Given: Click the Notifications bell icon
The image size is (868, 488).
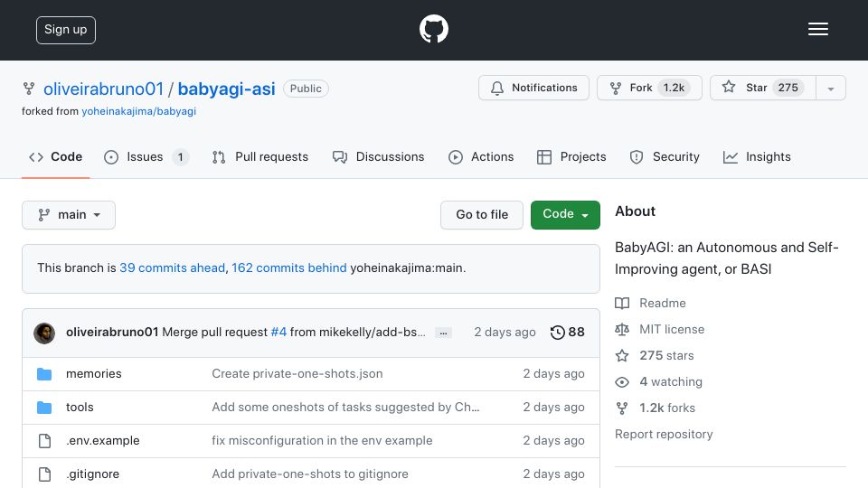Looking at the screenshot, I should tap(497, 88).
